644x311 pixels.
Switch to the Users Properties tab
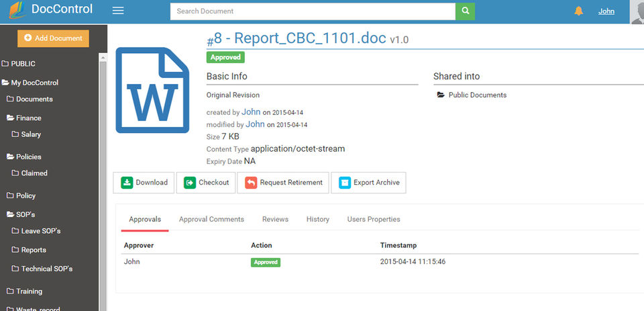click(374, 219)
